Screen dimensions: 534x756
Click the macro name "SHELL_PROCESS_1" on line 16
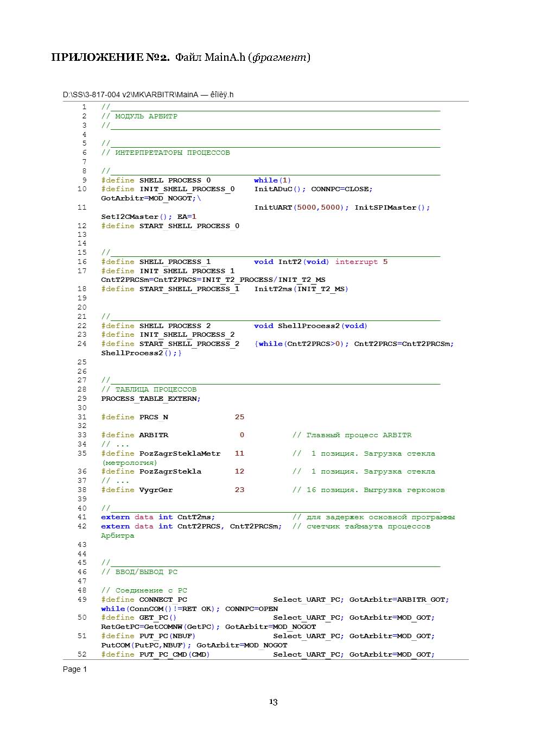175,262
